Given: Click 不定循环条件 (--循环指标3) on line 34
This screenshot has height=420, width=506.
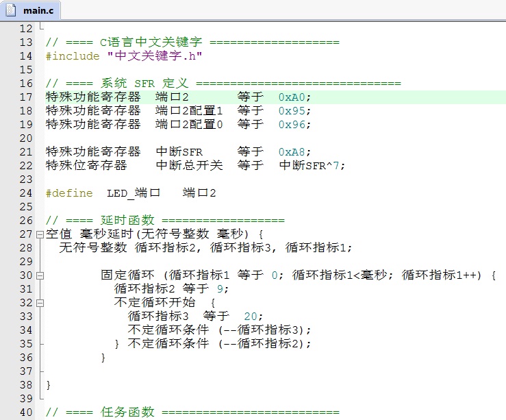Looking at the screenshot, I should pos(219,330).
